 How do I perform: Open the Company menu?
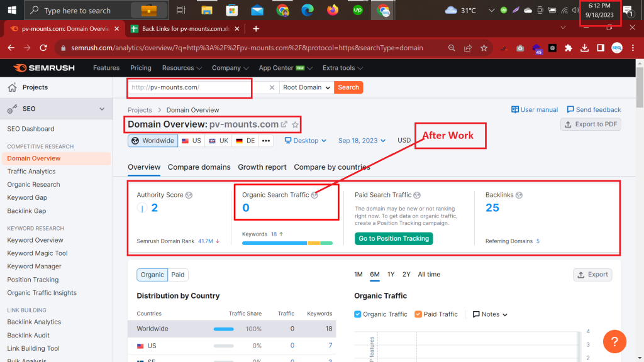coord(230,68)
